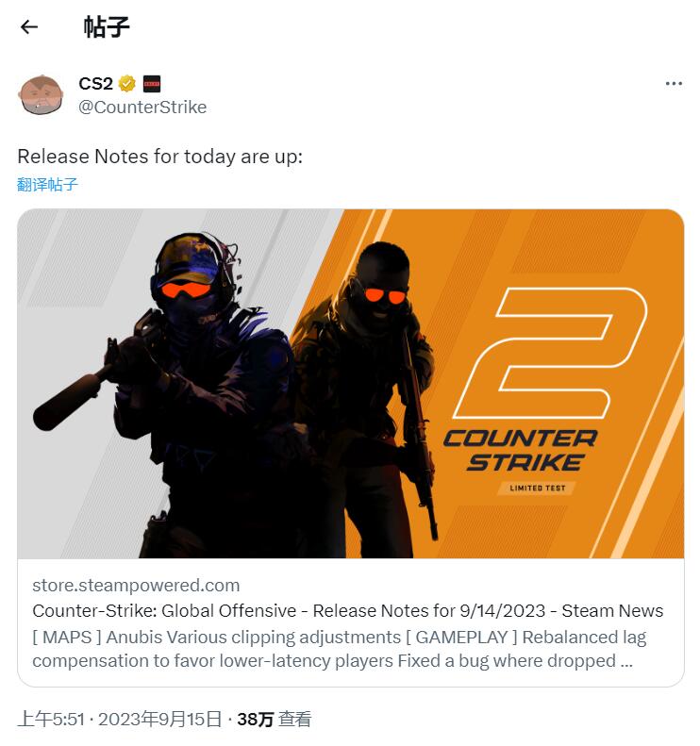
Task: Click the gold verified badge
Action: tap(126, 84)
